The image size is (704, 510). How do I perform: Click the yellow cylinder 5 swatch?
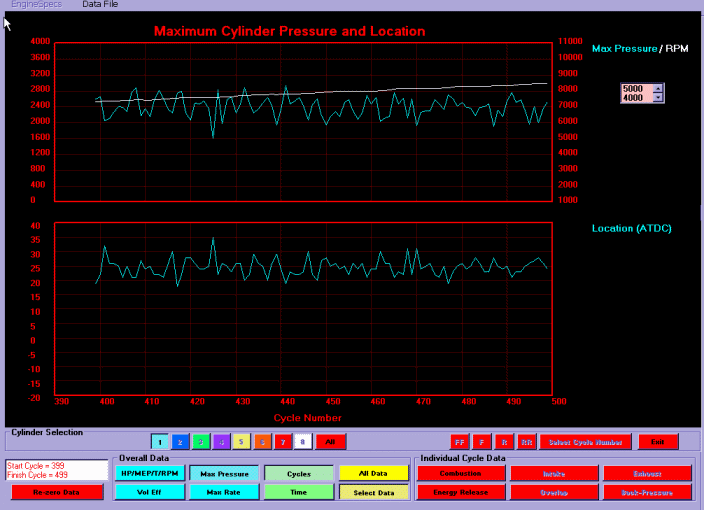tap(241, 441)
